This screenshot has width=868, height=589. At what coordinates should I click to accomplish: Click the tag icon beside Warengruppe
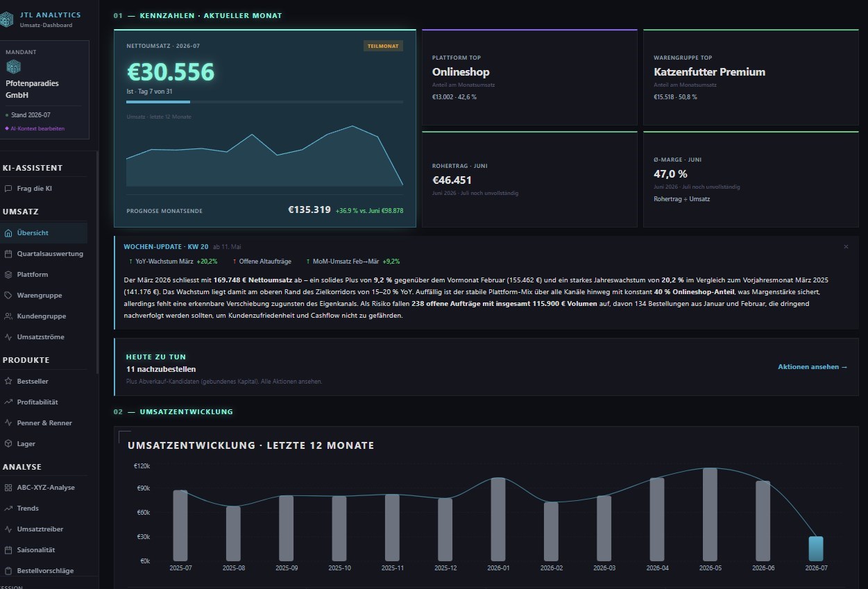8,296
